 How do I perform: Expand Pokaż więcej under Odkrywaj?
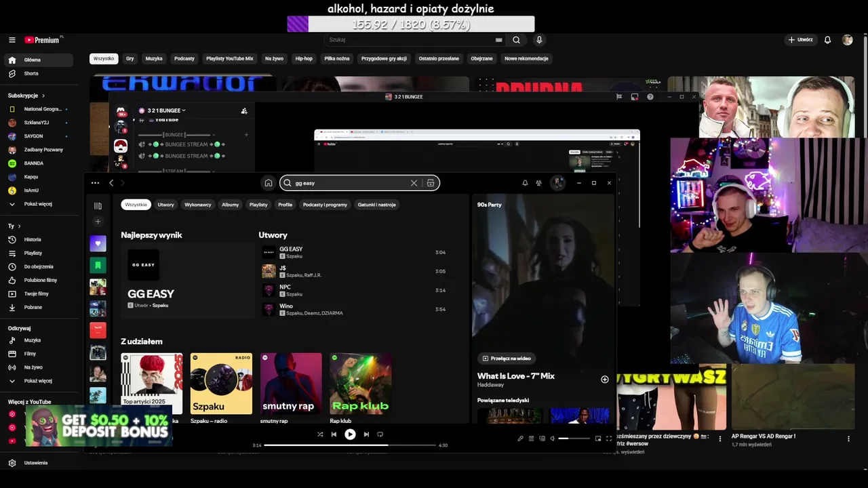(38, 381)
